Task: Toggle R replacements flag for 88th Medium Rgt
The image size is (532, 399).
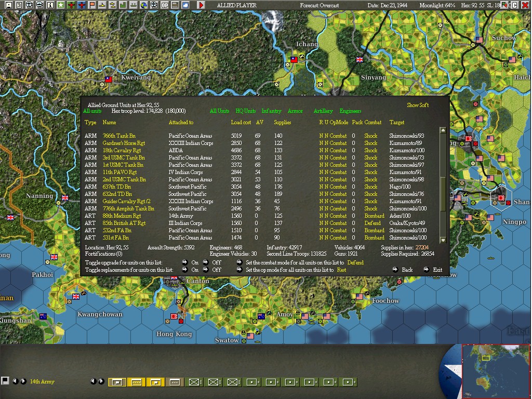Action: click(321, 216)
